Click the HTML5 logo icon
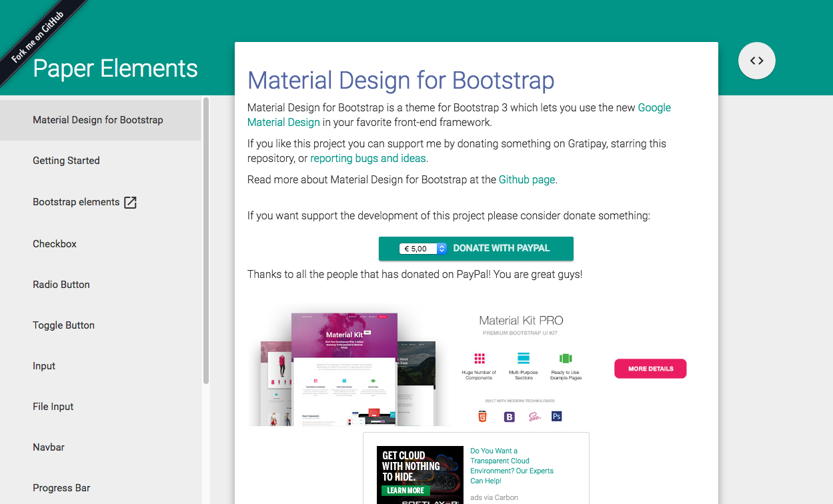Image resolution: width=833 pixels, height=504 pixels. 482,417
